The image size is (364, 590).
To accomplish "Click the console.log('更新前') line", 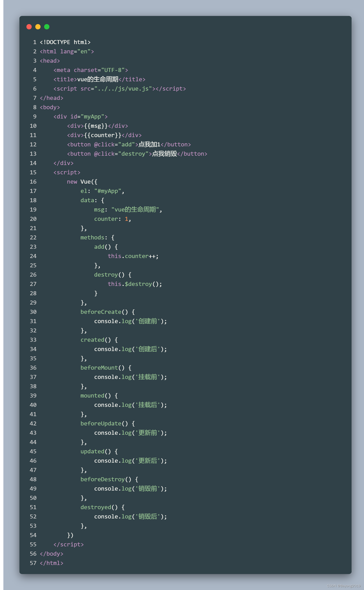I will pos(131,433).
